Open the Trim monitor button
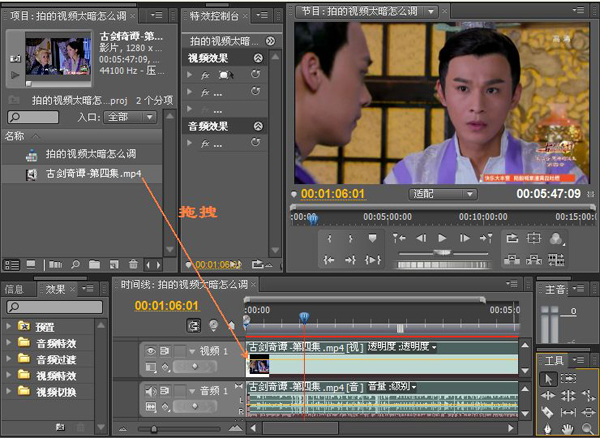The width and height of the screenshot is (600, 438). [x=556, y=260]
